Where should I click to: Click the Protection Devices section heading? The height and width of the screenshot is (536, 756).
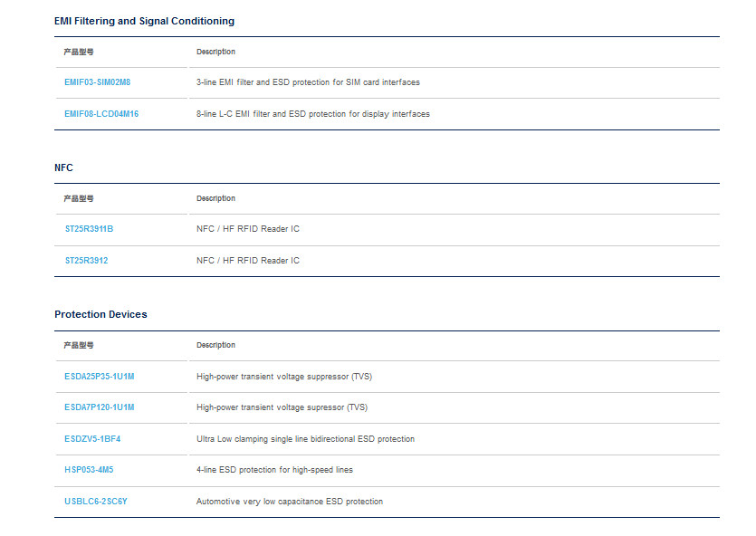[x=100, y=314]
